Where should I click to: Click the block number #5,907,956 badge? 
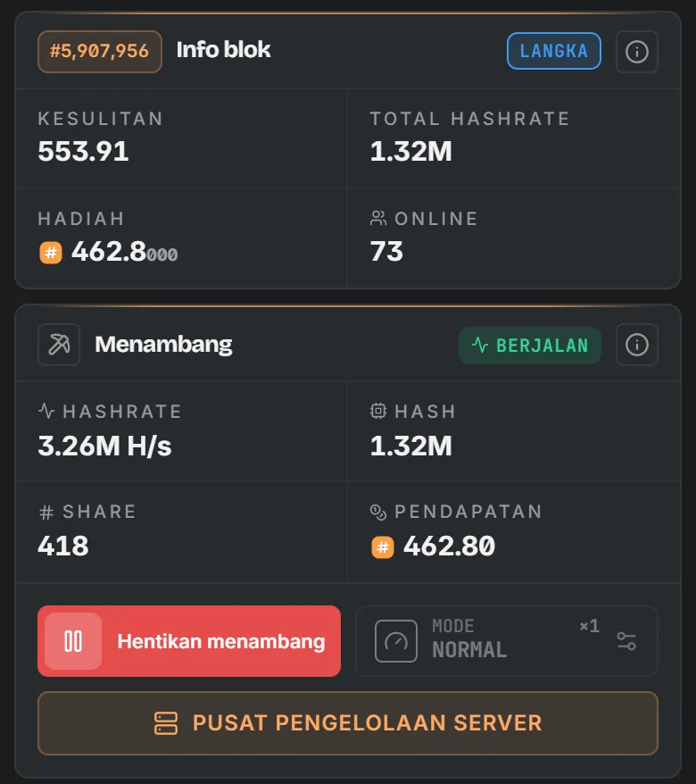[x=99, y=52]
